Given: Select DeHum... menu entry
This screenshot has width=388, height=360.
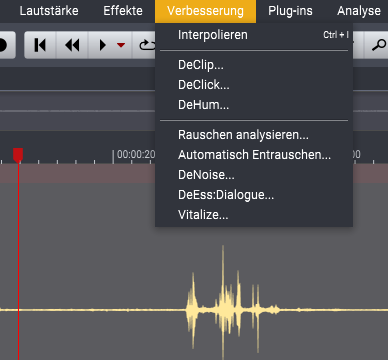Looking at the screenshot, I should (x=254, y=105).
